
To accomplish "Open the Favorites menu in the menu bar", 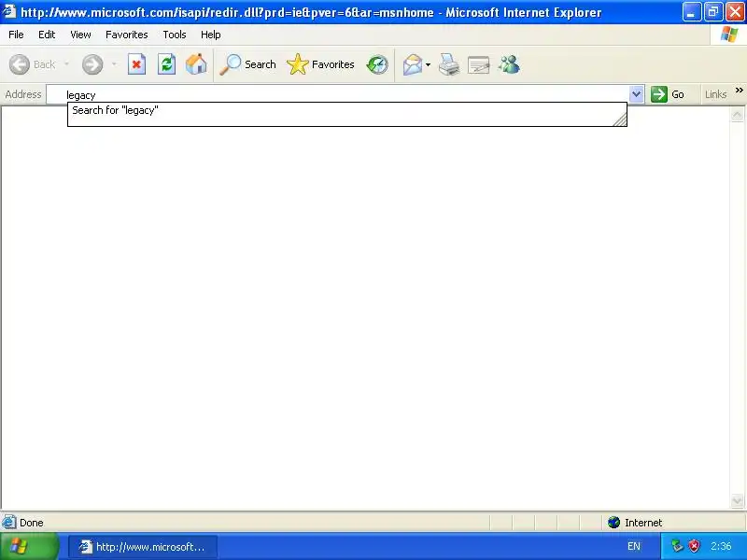I will [127, 35].
